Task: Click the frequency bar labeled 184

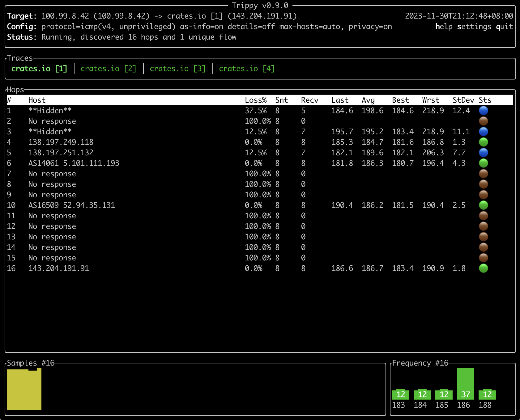Action: pyautogui.click(x=422, y=394)
